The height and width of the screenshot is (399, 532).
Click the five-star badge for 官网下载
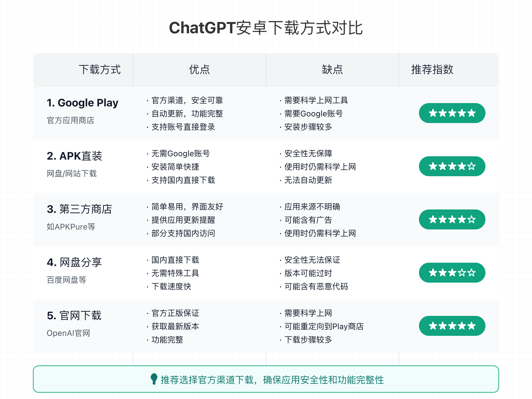[x=452, y=326]
